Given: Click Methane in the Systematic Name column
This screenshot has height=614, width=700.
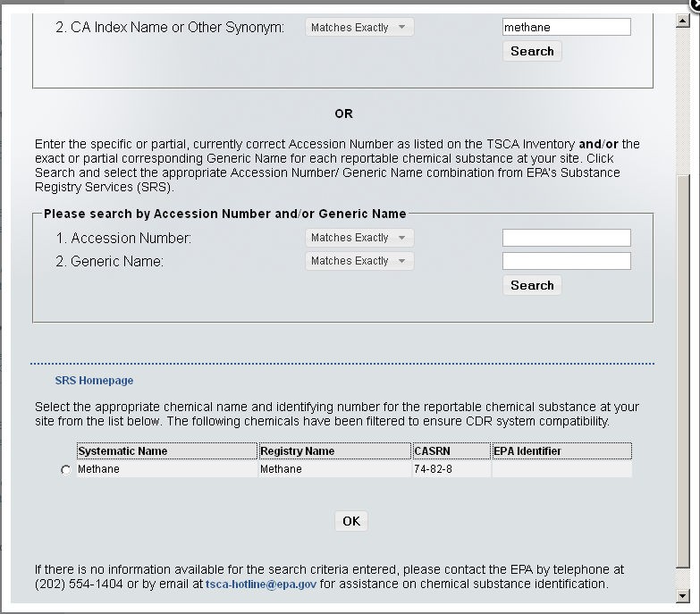Looking at the screenshot, I should [98, 469].
